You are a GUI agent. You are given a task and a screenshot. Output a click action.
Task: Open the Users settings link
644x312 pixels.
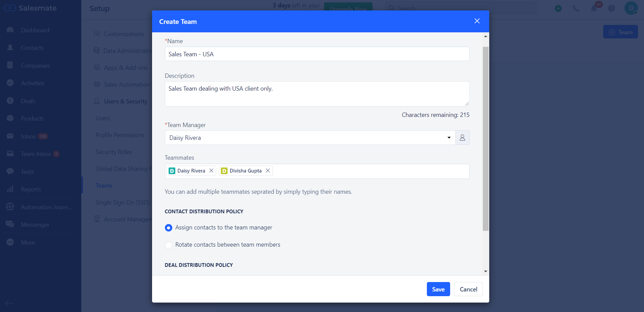(x=103, y=118)
